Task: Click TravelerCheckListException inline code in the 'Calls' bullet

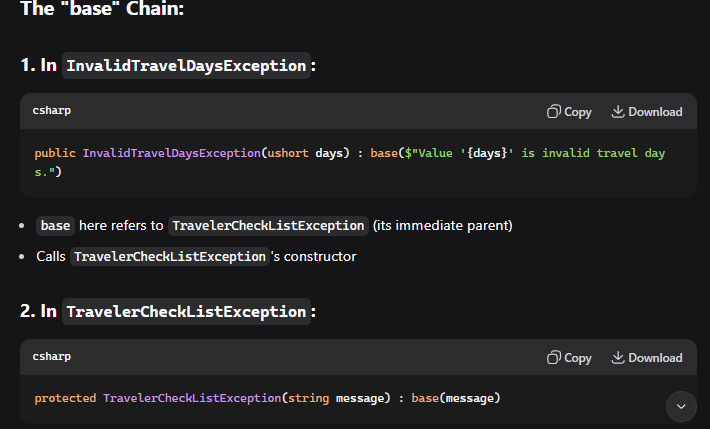Action: click(169, 257)
